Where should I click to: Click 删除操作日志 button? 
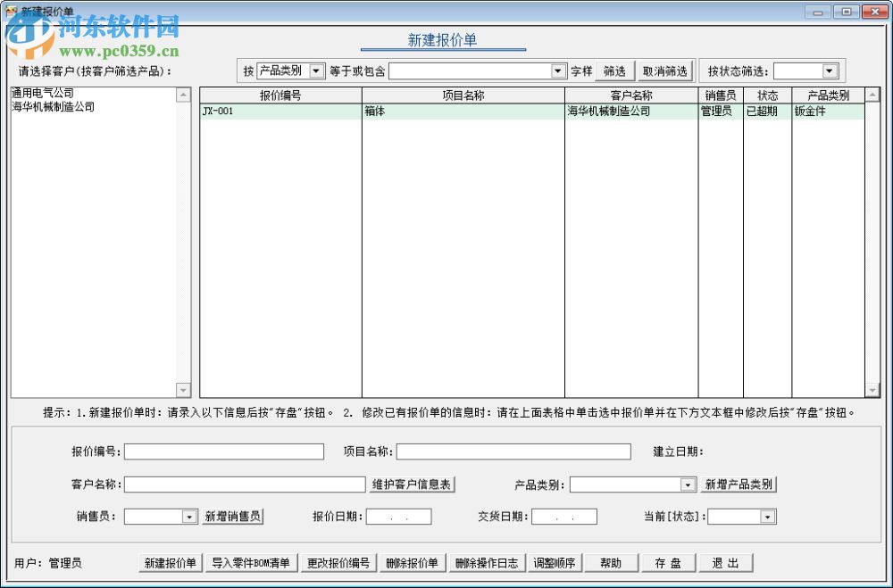pos(487,563)
